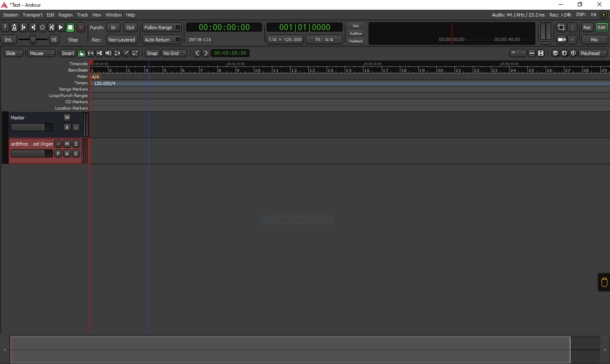Toggle the metronome click icon
Screen dimensions: 610x364
(x=14, y=28)
